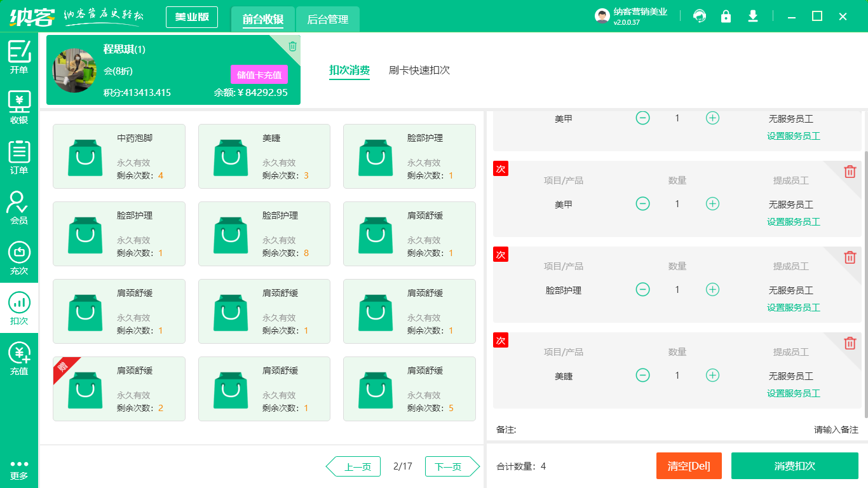Image resolution: width=868 pixels, height=488 pixels.
Task: Clear the order using 清空[Del]
Action: click(689, 466)
